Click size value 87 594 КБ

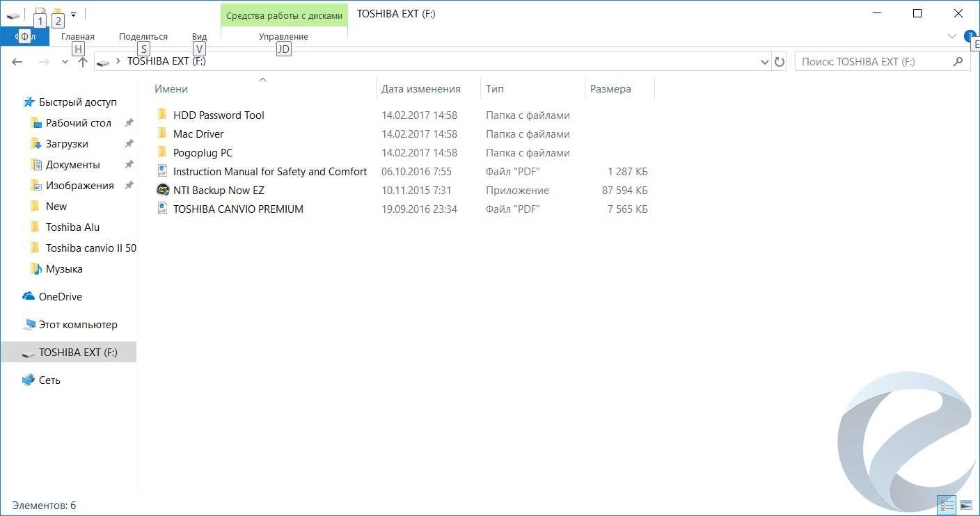[625, 191]
